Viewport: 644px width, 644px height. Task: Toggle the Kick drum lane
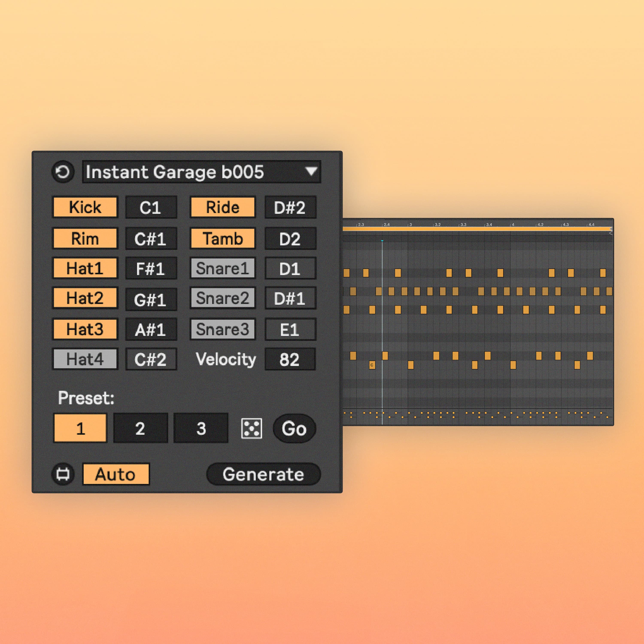85,207
